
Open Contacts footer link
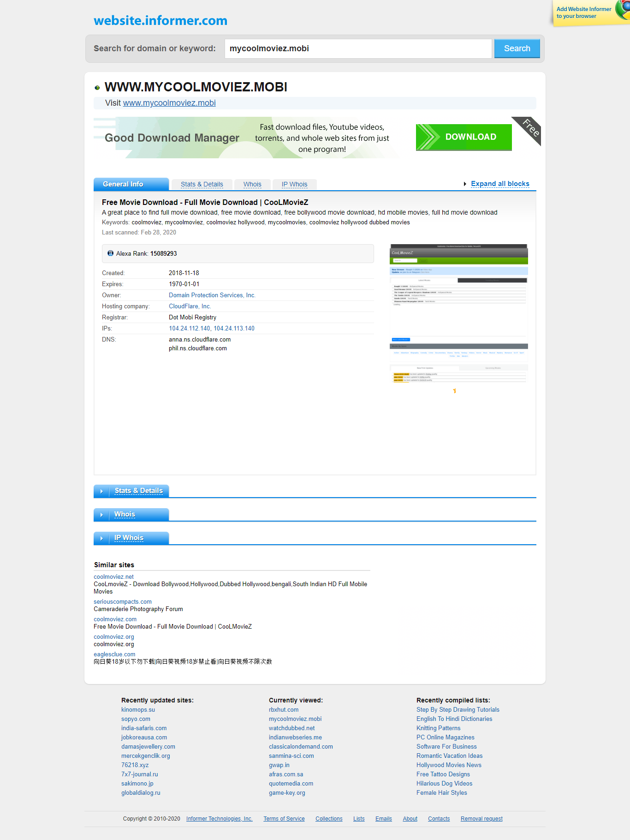(x=439, y=819)
